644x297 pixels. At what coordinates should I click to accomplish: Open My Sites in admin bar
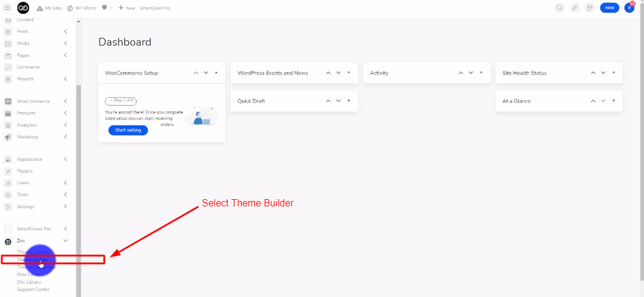(x=49, y=8)
